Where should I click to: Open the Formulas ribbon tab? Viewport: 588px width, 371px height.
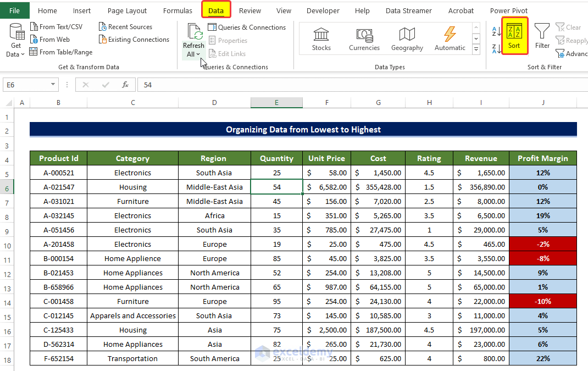[x=177, y=10]
